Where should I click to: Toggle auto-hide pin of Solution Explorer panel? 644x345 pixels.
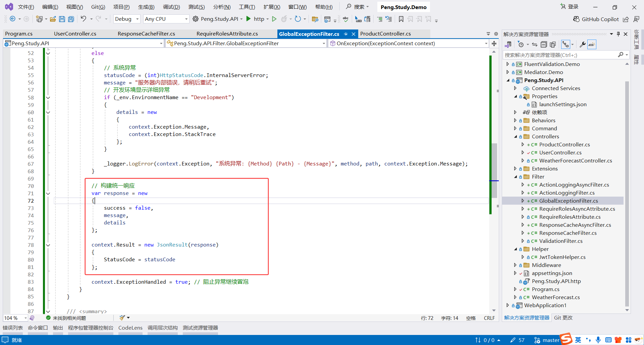pyautogui.click(x=618, y=34)
